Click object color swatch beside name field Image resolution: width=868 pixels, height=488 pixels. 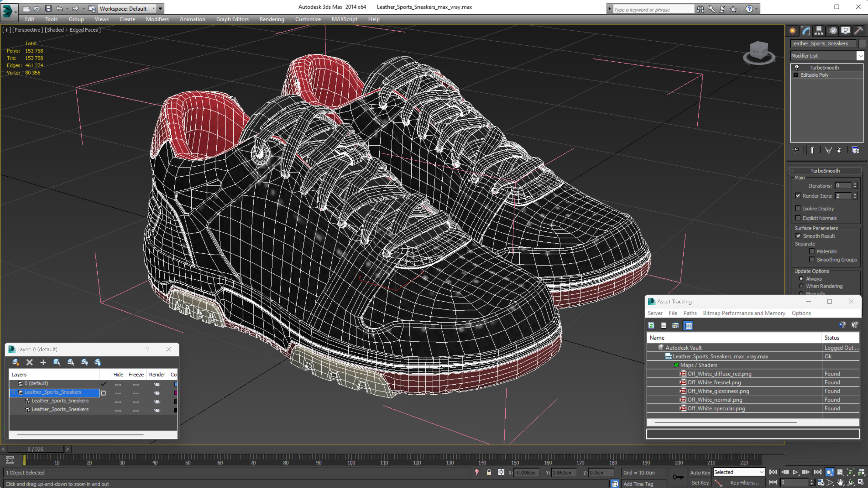[x=862, y=43]
